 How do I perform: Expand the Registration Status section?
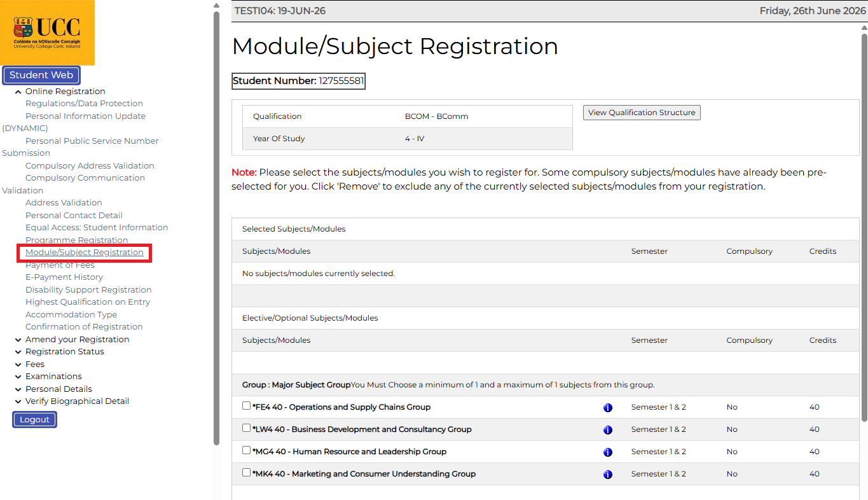(18, 352)
